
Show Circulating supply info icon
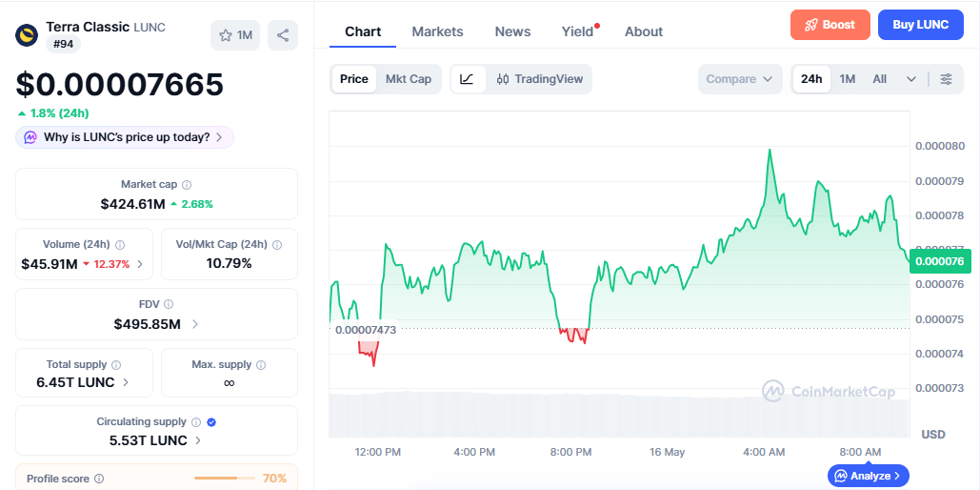196,422
